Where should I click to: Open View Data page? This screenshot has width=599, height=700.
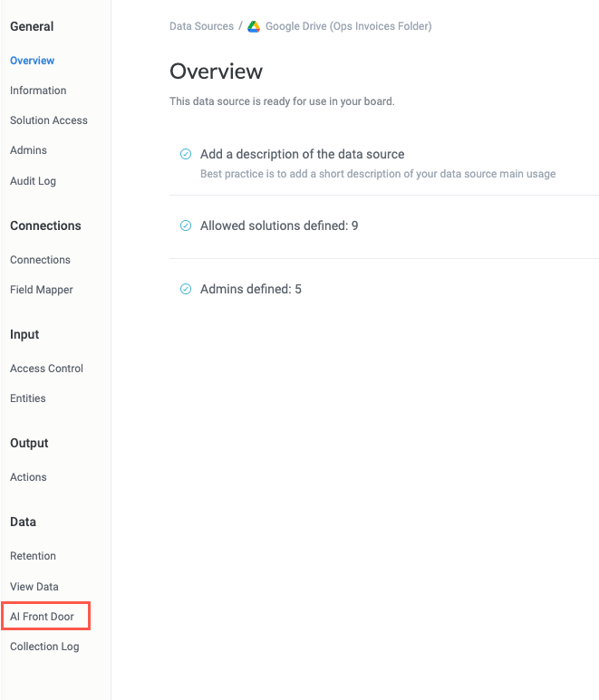point(34,587)
